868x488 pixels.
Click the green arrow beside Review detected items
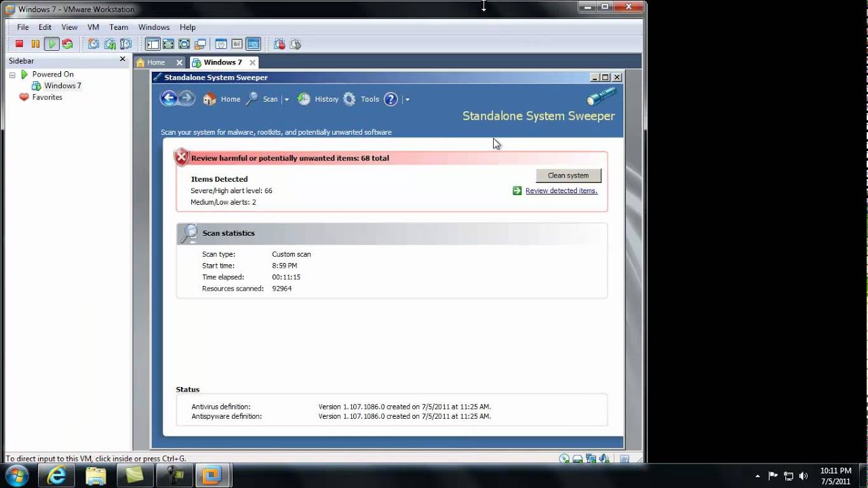pos(517,191)
